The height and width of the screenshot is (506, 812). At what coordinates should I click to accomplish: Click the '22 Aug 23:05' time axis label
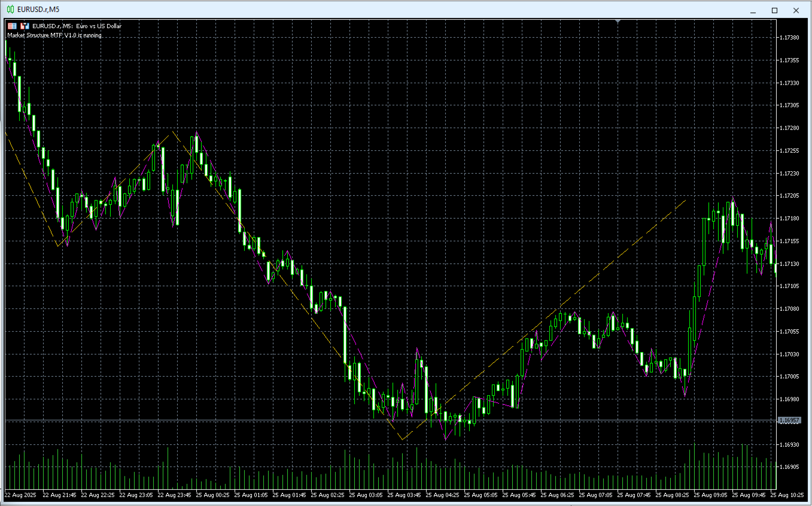click(x=136, y=495)
